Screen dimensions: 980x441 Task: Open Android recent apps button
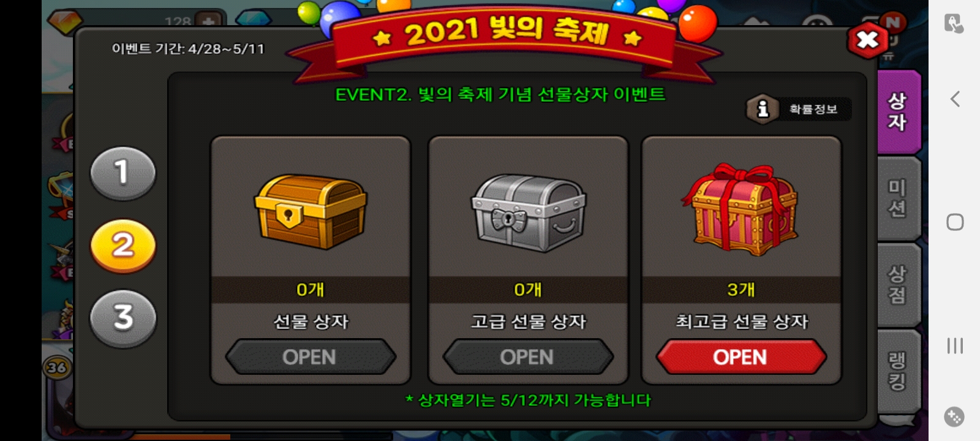click(x=955, y=345)
